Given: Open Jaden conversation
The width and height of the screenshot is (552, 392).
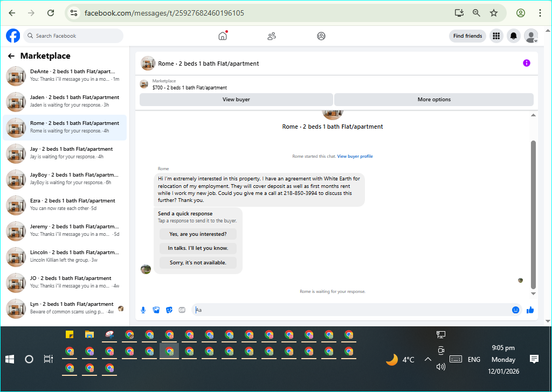Looking at the screenshot, I should coord(65,101).
